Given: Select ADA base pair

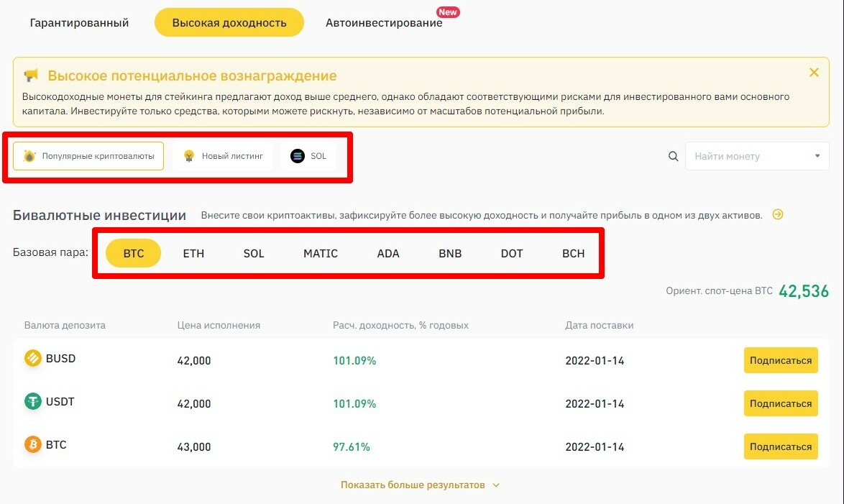Looking at the screenshot, I should (388, 253).
